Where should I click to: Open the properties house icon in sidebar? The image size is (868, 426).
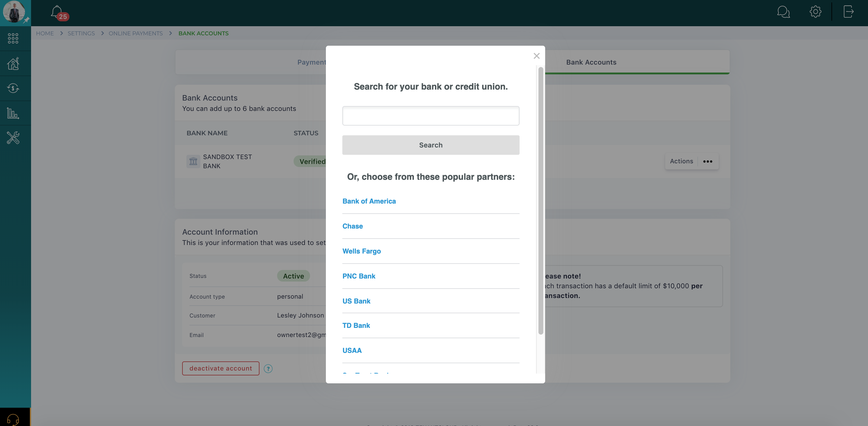pyautogui.click(x=13, y=63)
